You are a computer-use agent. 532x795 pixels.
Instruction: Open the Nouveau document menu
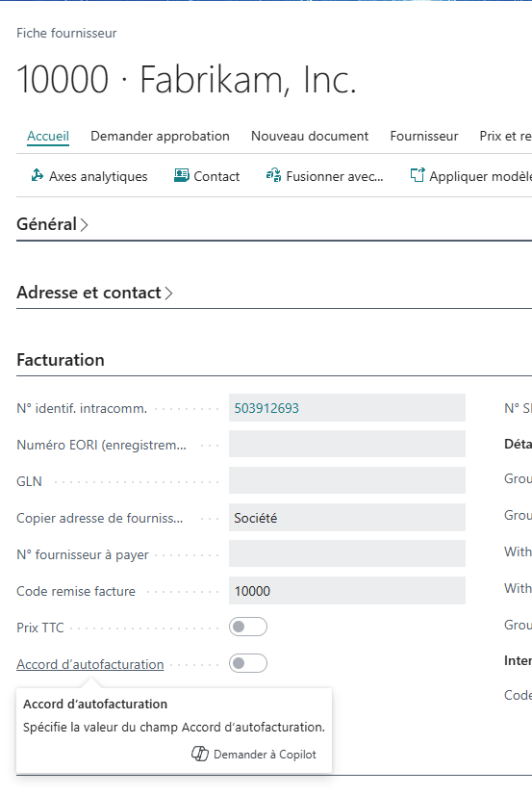[310, 136]
